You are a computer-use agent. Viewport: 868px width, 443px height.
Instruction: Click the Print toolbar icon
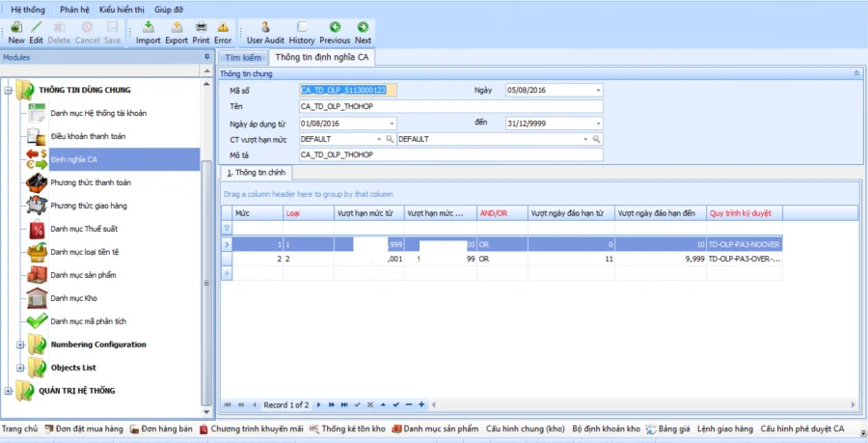pyautogui.click(x=201, y=33)
